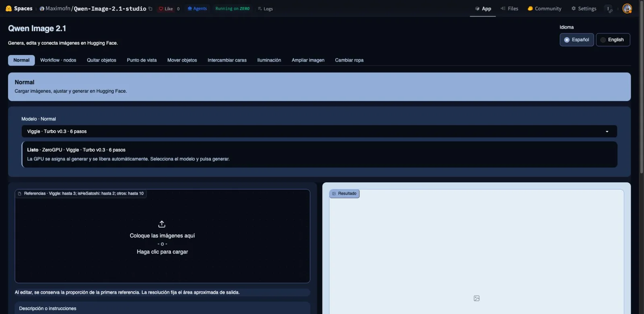The image size is (644, 314).
Task: Open the user avatar profile menu
Action: click(627, 8)
